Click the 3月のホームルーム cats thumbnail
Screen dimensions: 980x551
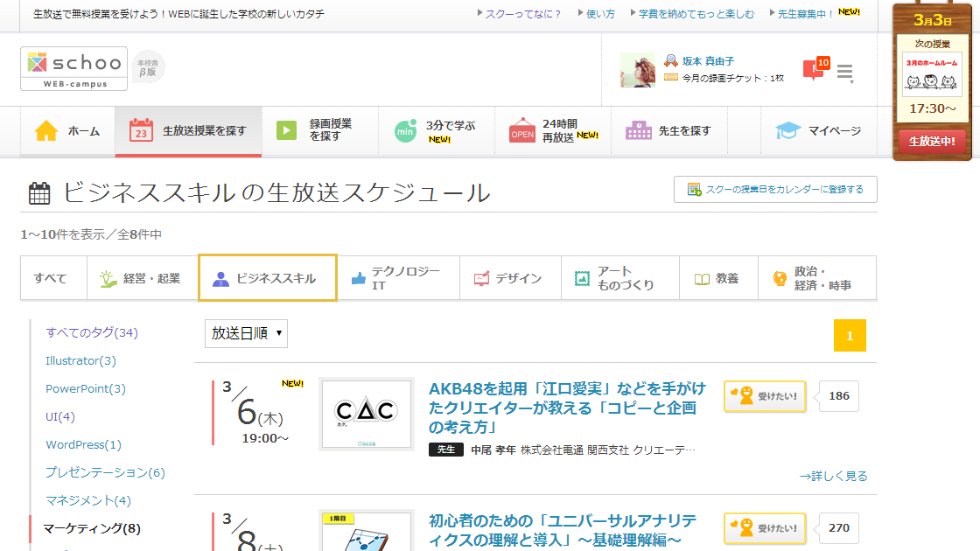click(x=931, y=74)
